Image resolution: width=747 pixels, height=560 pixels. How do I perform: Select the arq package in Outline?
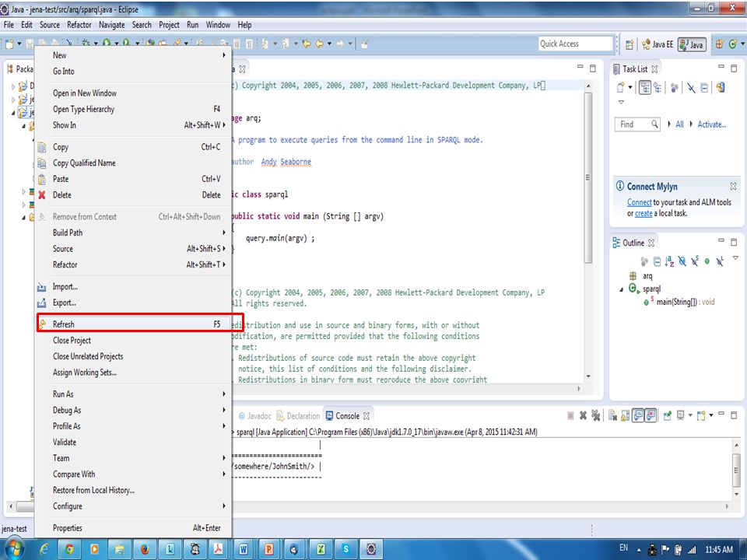click(x=647, y=275)
